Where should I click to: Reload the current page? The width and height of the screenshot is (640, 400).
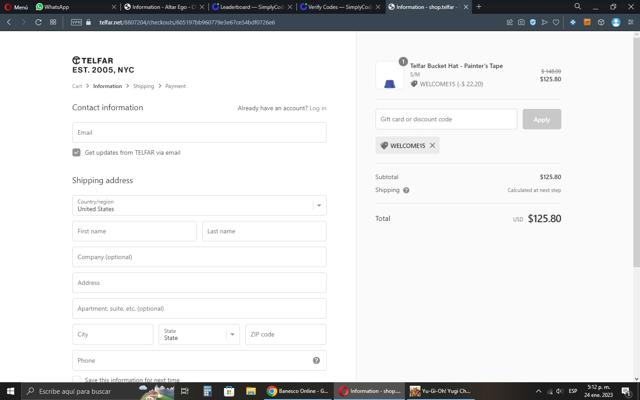point(38,22)
